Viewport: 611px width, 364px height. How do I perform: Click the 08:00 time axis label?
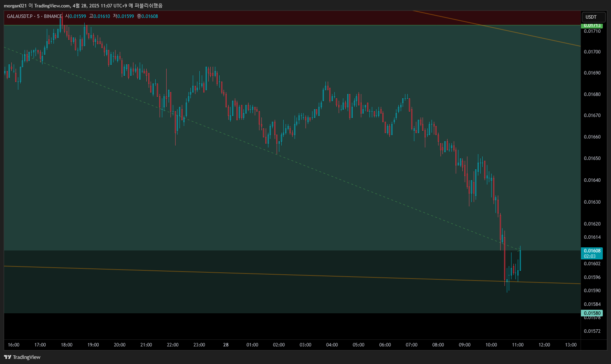pos(438,345)
